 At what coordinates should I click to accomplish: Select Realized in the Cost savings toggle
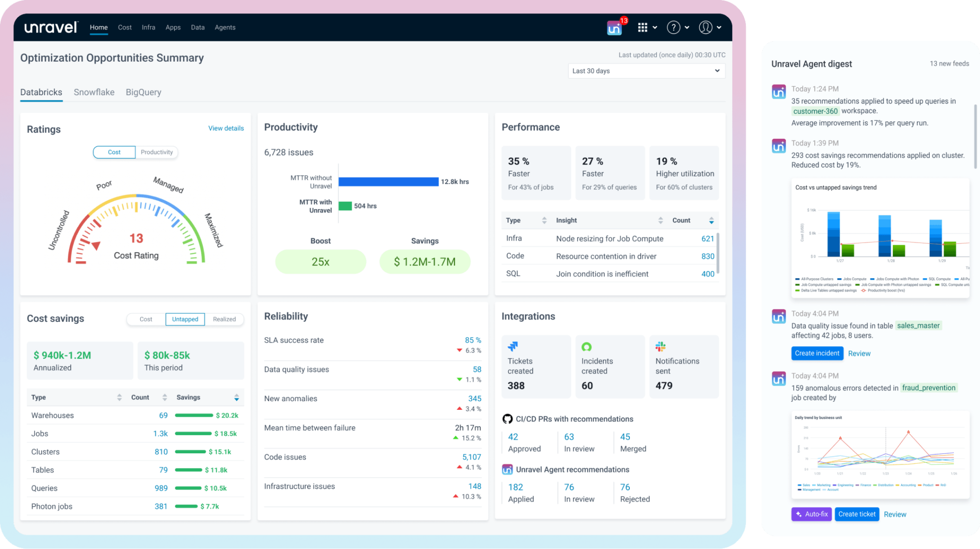[224, 319]
